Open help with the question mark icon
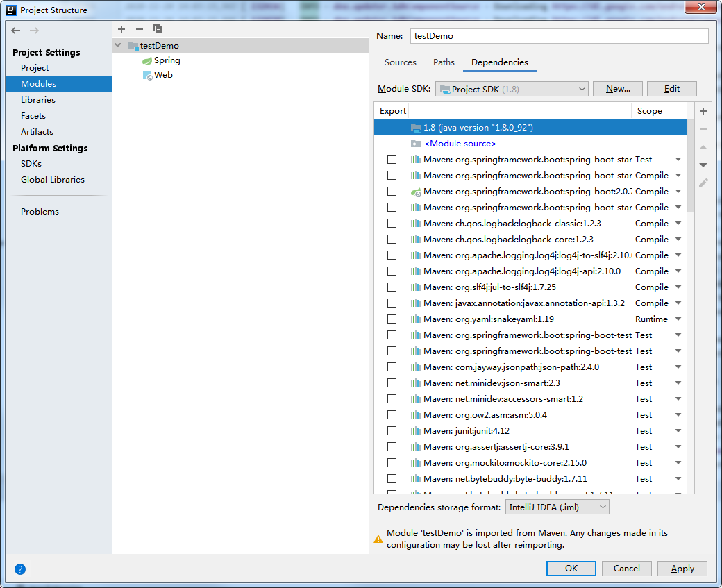 click(20, 569)
